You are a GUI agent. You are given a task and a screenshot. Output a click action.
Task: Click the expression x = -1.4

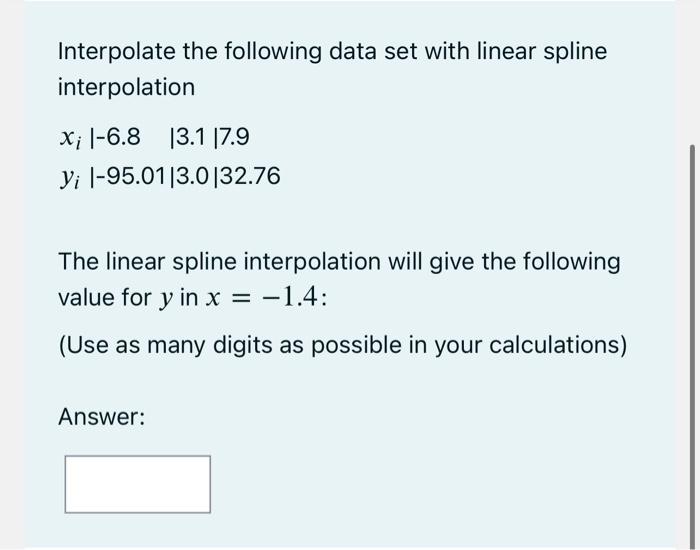262,297
